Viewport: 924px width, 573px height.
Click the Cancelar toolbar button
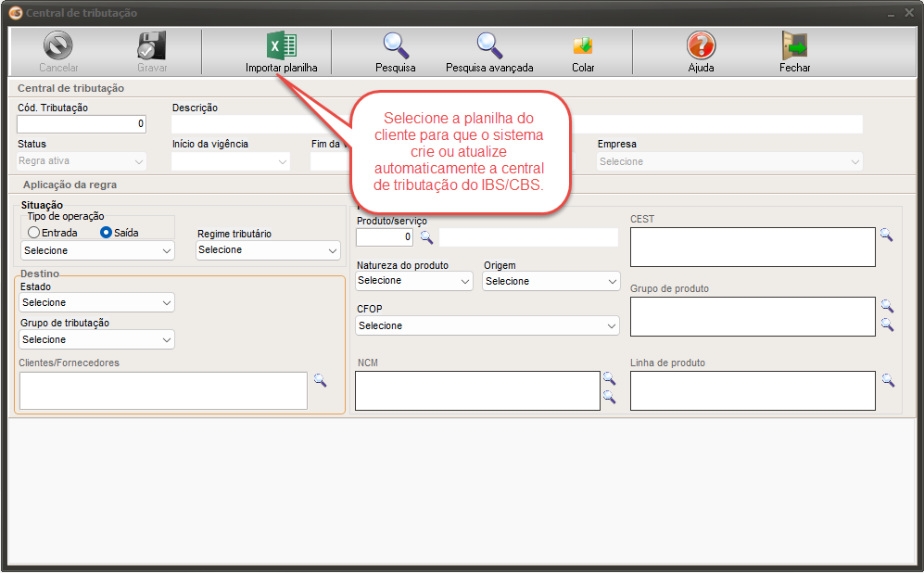click(x=58, y=45)
